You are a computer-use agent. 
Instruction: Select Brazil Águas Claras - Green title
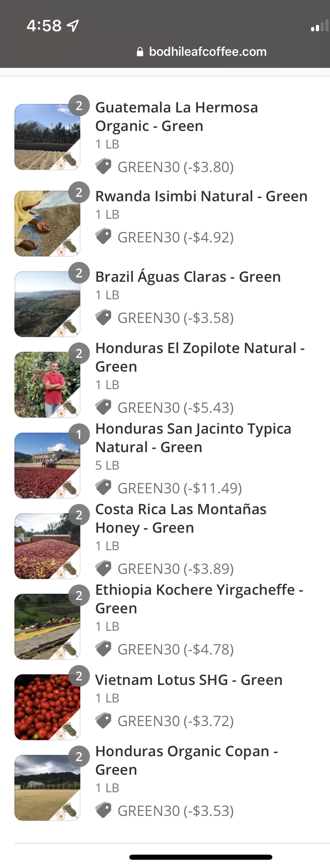click(188, 277)
